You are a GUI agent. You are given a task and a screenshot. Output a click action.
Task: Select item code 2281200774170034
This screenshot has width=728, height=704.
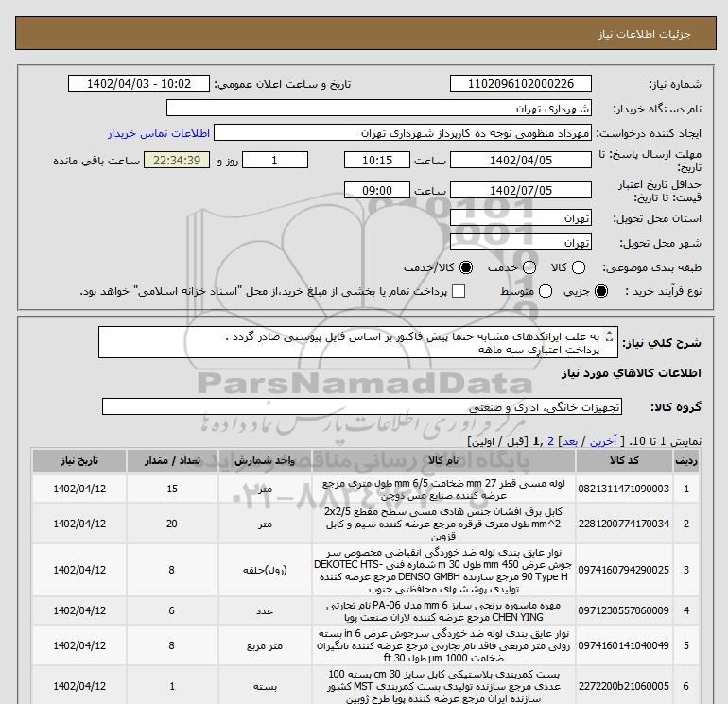point(624,524)
